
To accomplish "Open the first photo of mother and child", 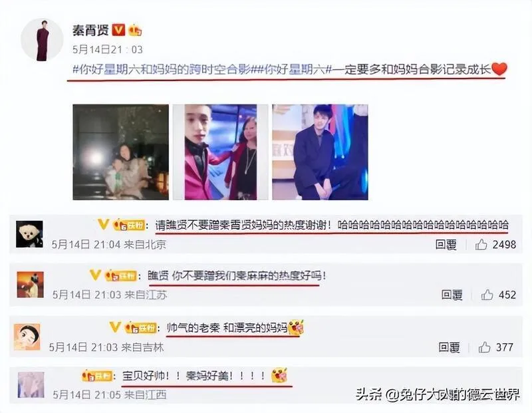I will 121,152.
